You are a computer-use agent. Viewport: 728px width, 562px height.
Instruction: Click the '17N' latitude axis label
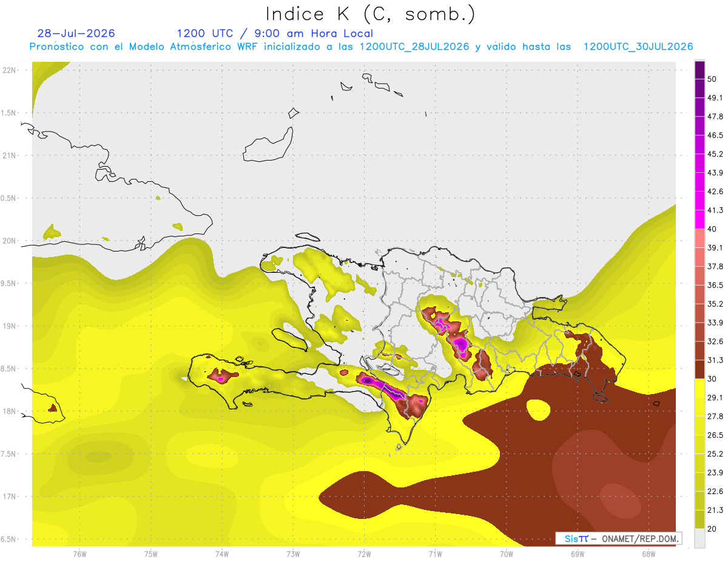[x=9, y=497]
